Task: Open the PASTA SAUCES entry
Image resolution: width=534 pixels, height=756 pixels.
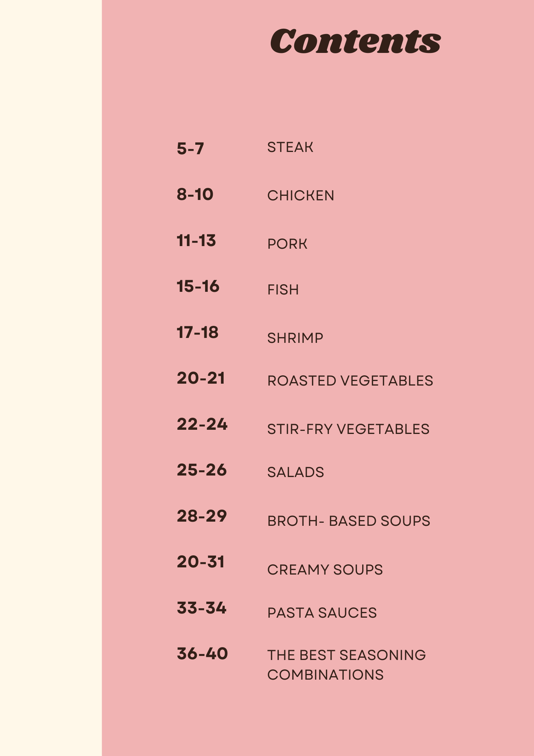Action: pos(322,613)
